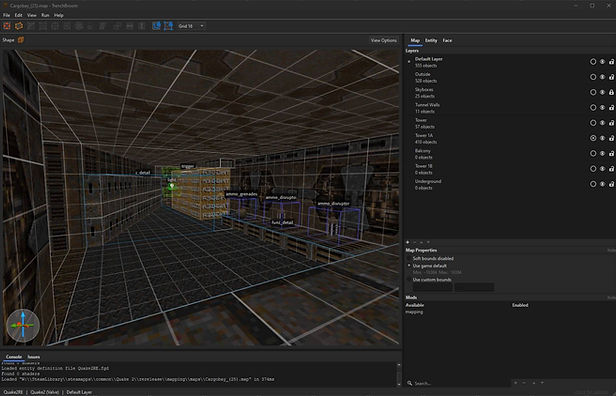Switch to the Console tab

coord(14,357)
